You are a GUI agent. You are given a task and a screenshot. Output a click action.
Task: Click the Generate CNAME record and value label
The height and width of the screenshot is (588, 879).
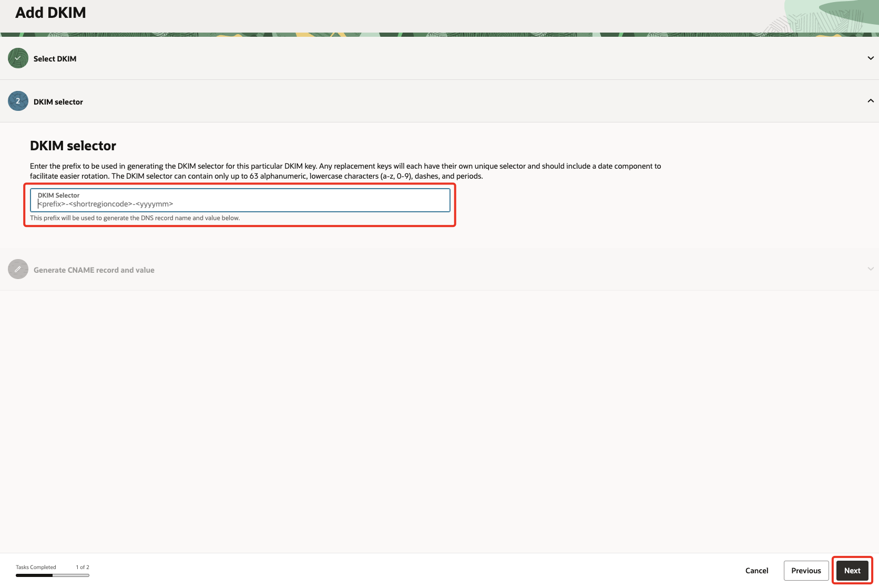click(94, 269)
